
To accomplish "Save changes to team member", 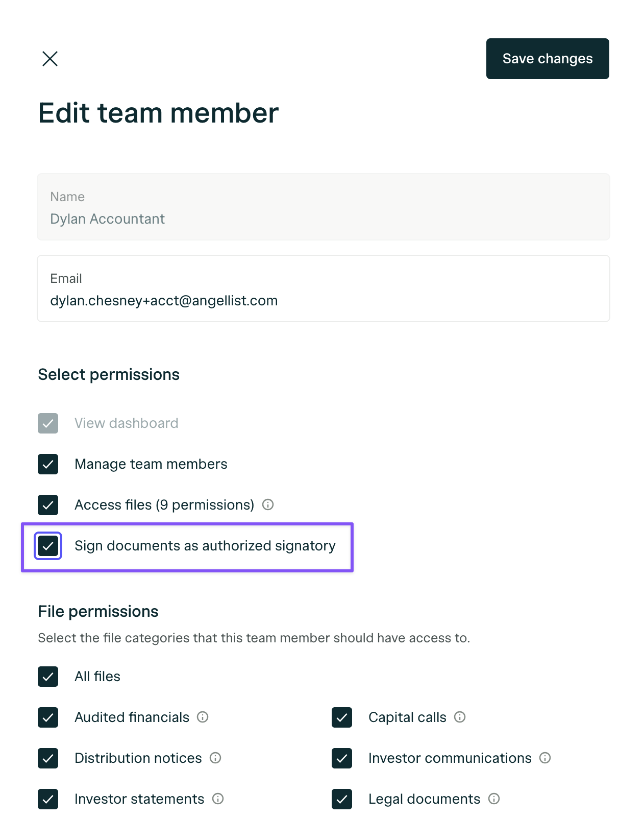I will coord(548,59).
